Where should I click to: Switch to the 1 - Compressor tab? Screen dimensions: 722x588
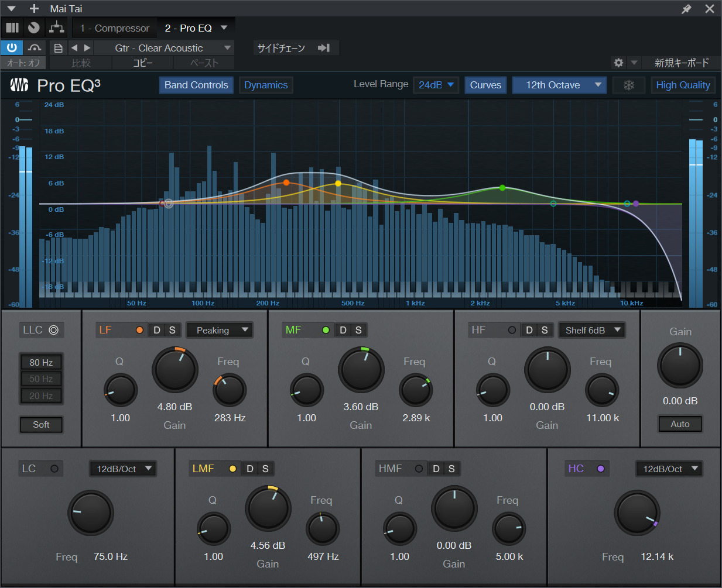coord(115,28)
